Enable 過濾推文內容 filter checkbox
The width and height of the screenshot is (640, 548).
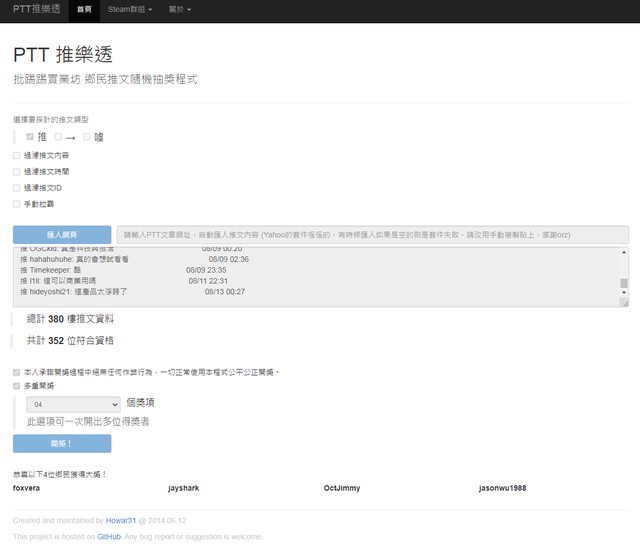coord(16,156)
